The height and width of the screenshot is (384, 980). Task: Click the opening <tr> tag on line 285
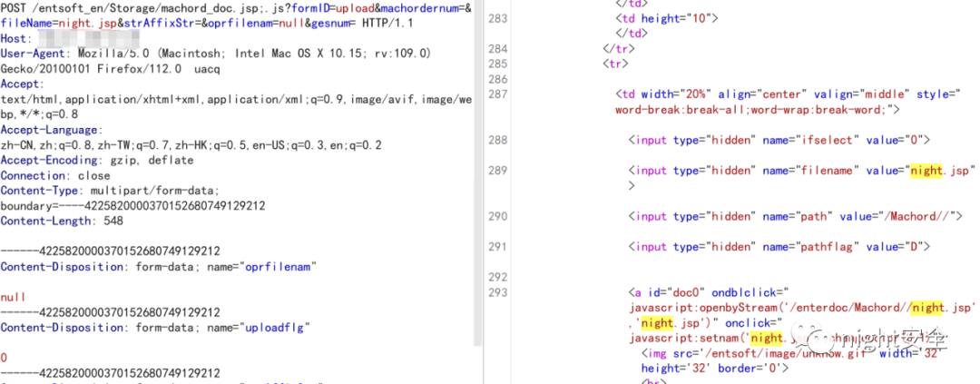615,64
